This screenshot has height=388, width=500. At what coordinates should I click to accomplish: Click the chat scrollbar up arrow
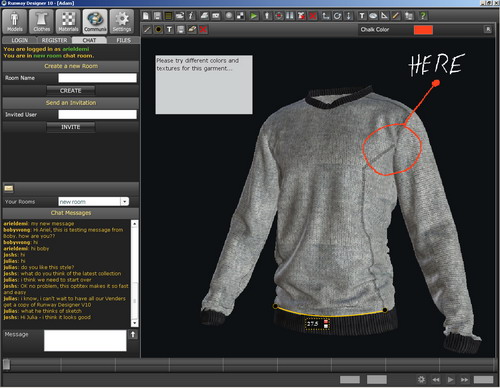pyautogui.click(x=134, y=224)
